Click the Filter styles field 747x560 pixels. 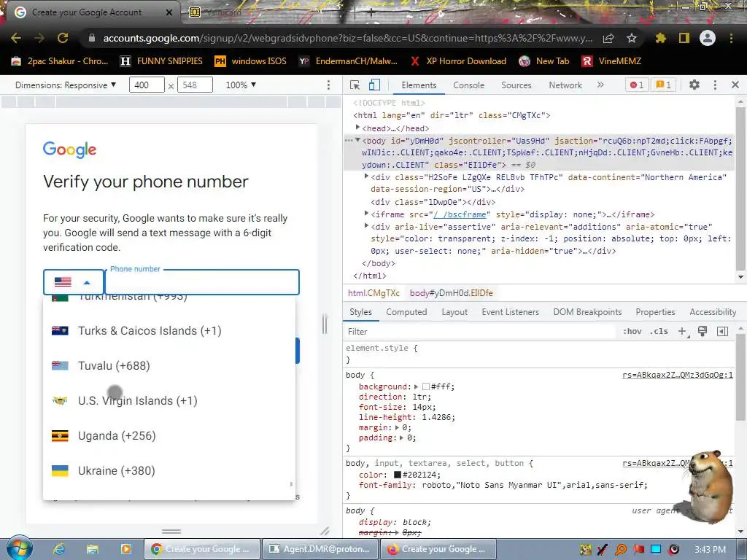pos(480,332)
